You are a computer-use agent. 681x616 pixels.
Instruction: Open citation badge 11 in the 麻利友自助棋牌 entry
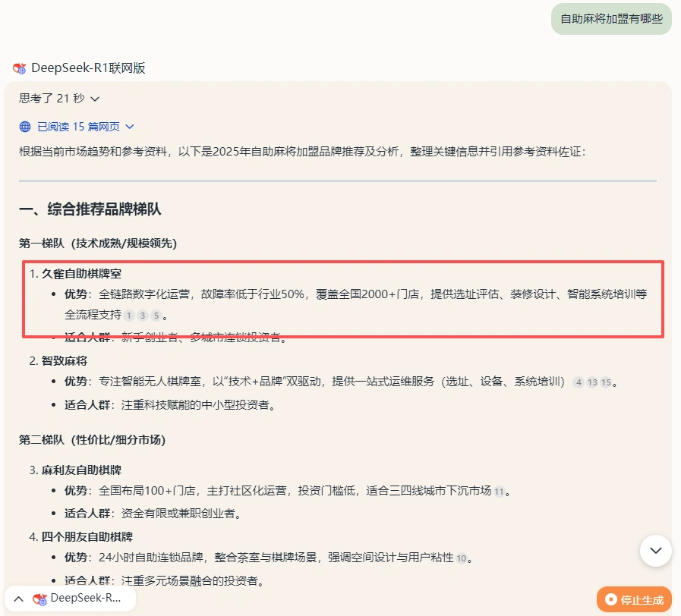click(x=499, y=492)
